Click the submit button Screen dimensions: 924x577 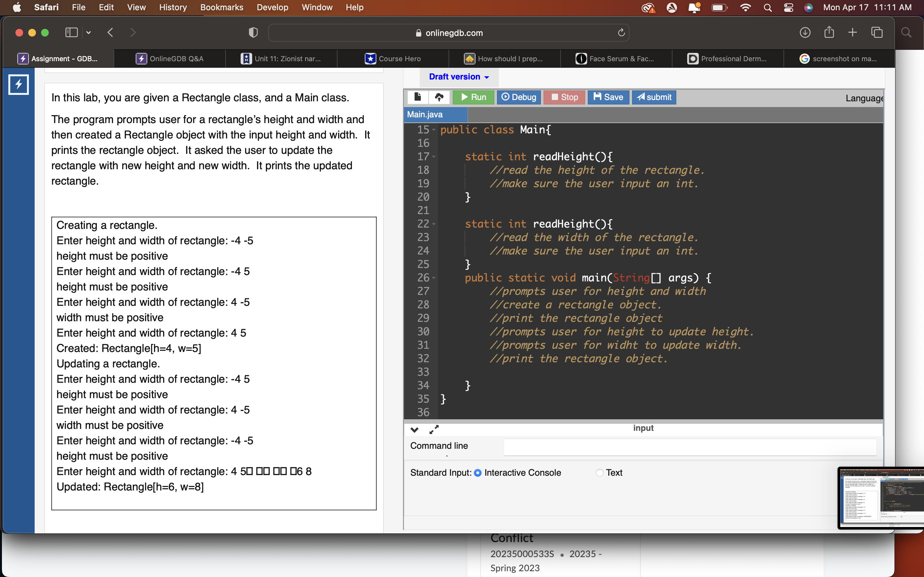point(654,97)
